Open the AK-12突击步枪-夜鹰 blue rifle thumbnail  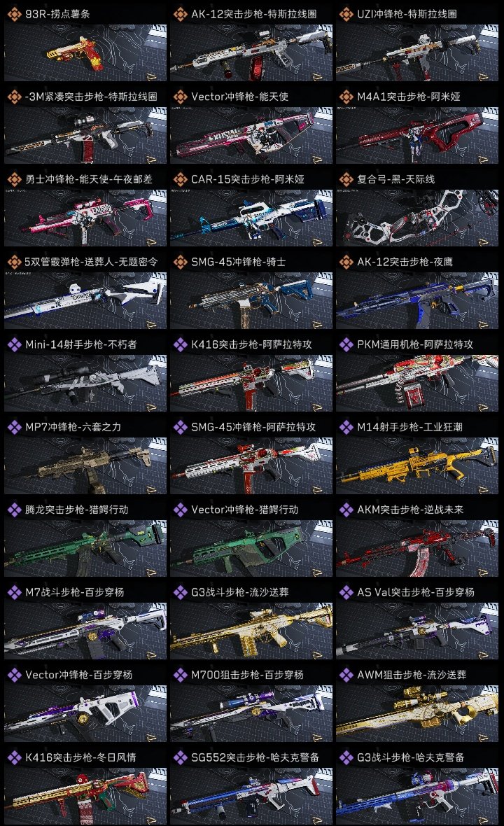[417, 300]
